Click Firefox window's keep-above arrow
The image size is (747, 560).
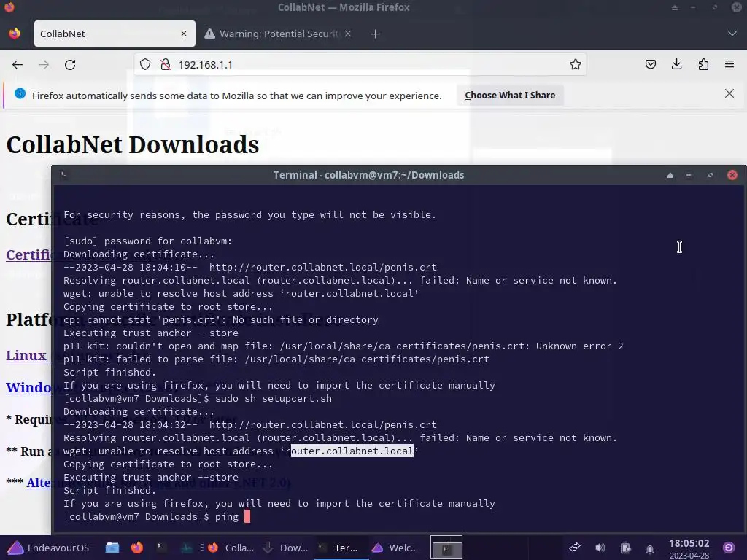point(675,7)
